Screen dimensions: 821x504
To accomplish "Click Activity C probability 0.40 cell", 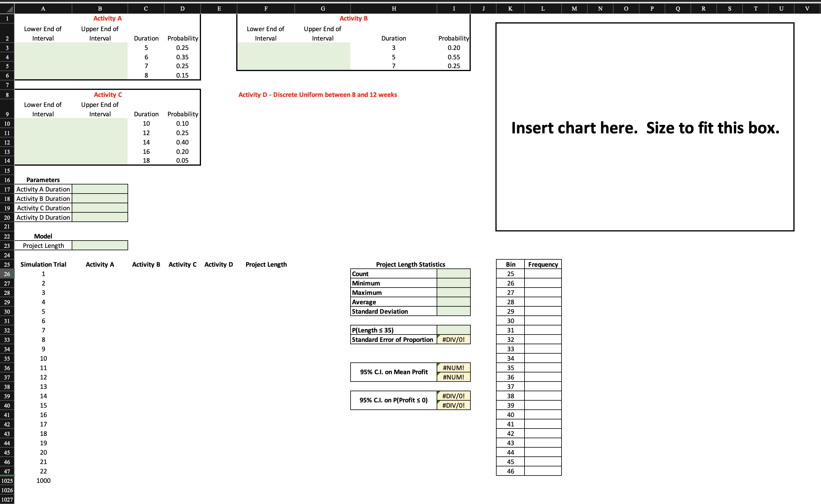I will (x=182, y=142).
